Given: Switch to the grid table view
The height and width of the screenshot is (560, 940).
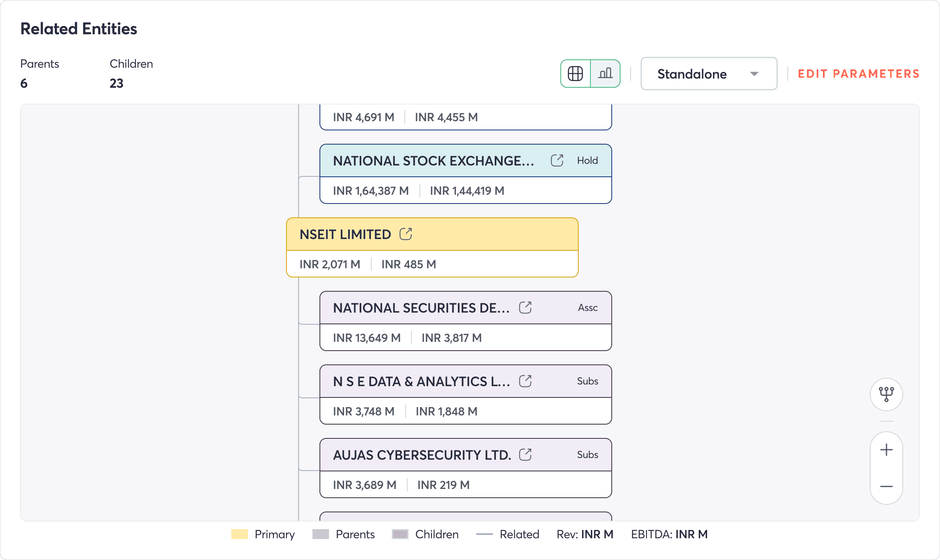Looking at the screenshot, I should point(575,74).
